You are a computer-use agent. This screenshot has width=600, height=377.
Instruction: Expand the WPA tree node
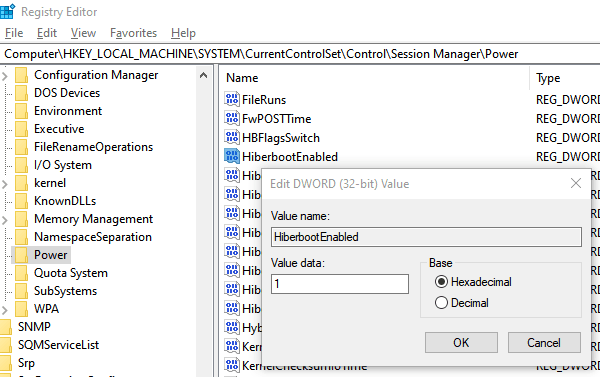point(5,310)
